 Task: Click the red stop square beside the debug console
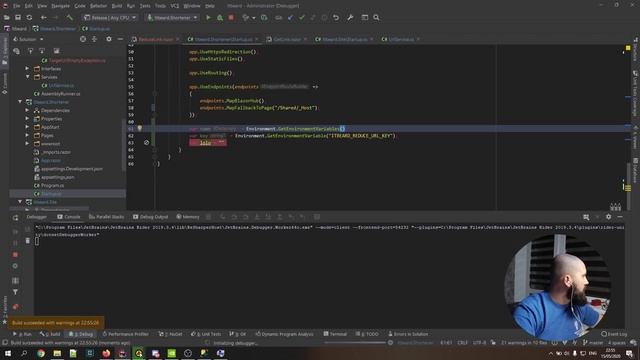coord(15,254)
